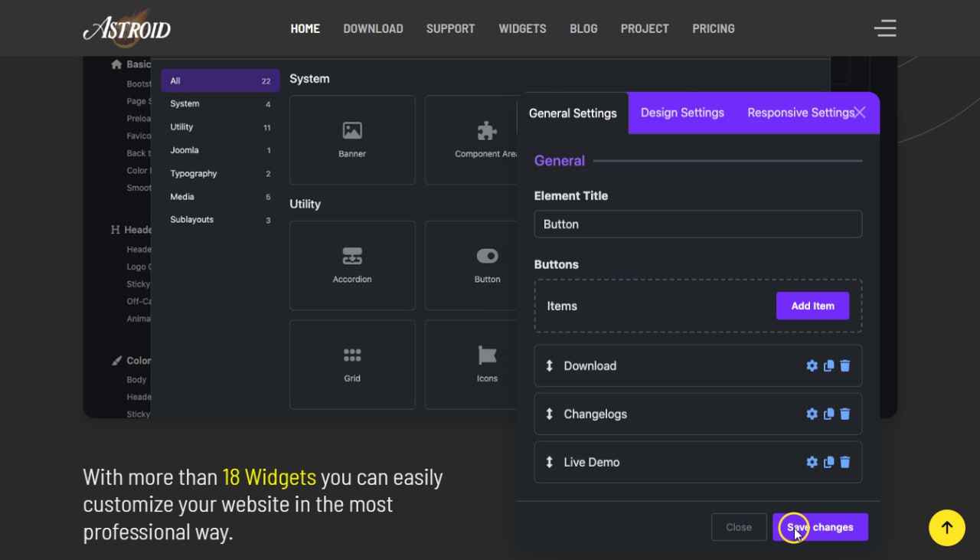980x560 pixels.
Task: Click the Close button in dialog footer
Action: [x=739, y=527]
